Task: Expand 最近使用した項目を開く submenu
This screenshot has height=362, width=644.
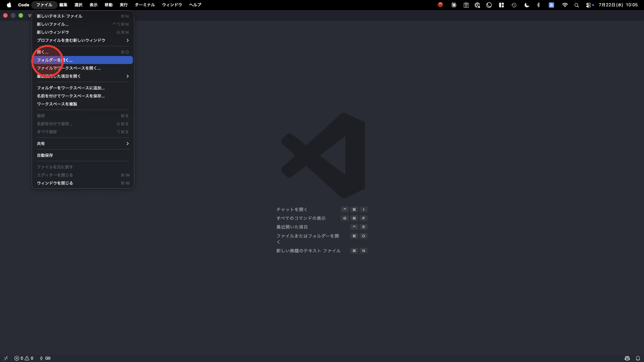Action: pos(83,76)
